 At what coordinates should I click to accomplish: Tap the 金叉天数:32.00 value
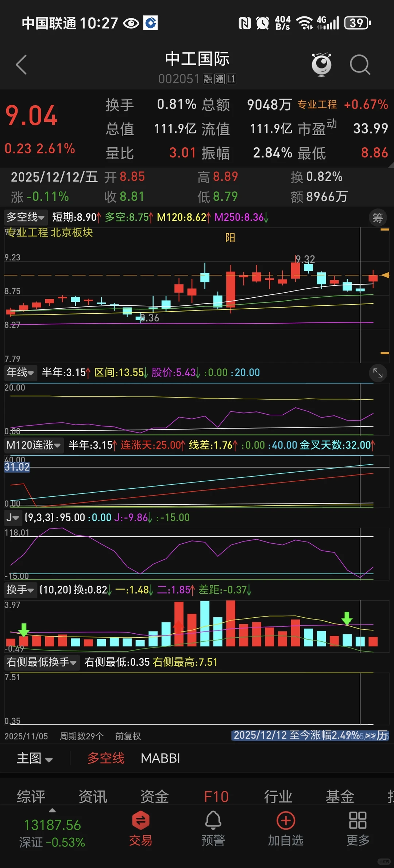(x=337, y=445)
